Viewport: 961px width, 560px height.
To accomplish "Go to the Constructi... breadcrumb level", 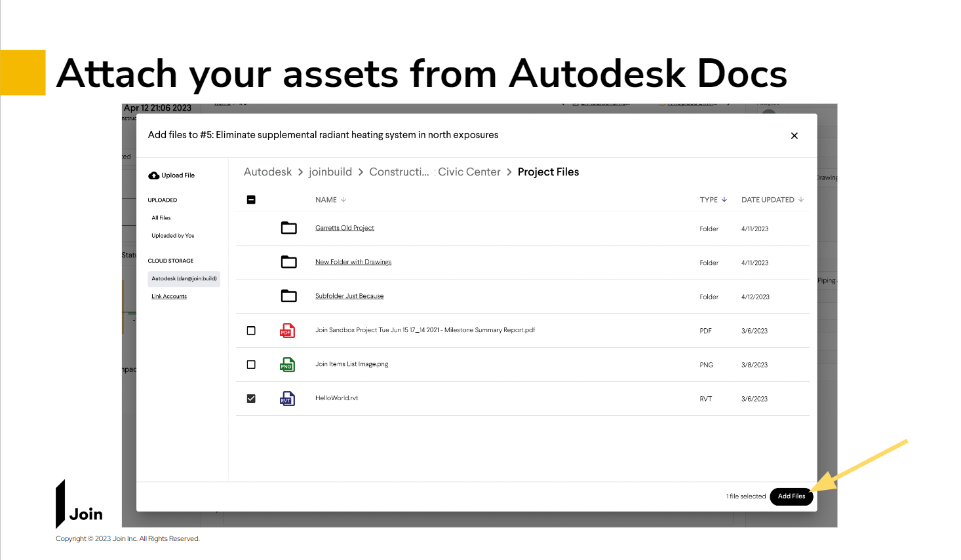I will (399, 172).
